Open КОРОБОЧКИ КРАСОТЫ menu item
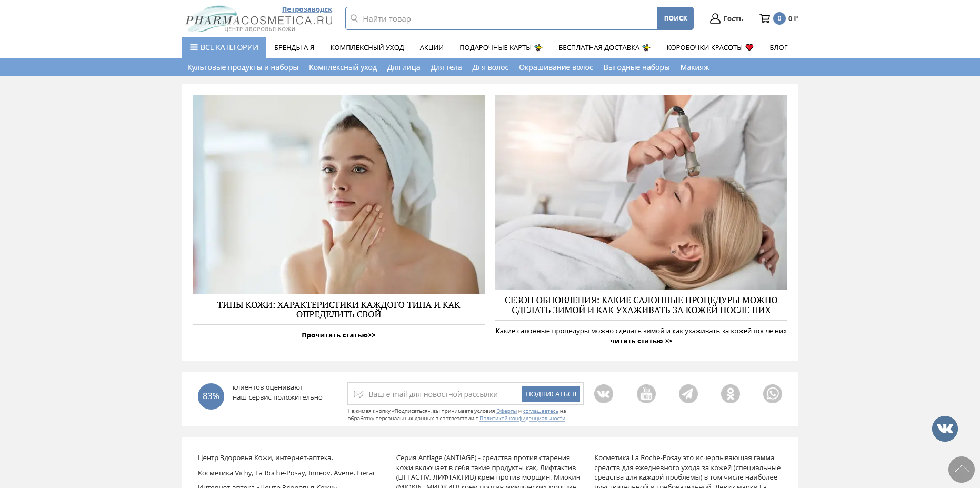This screenshot has width=980, height=488. (709, 47)
